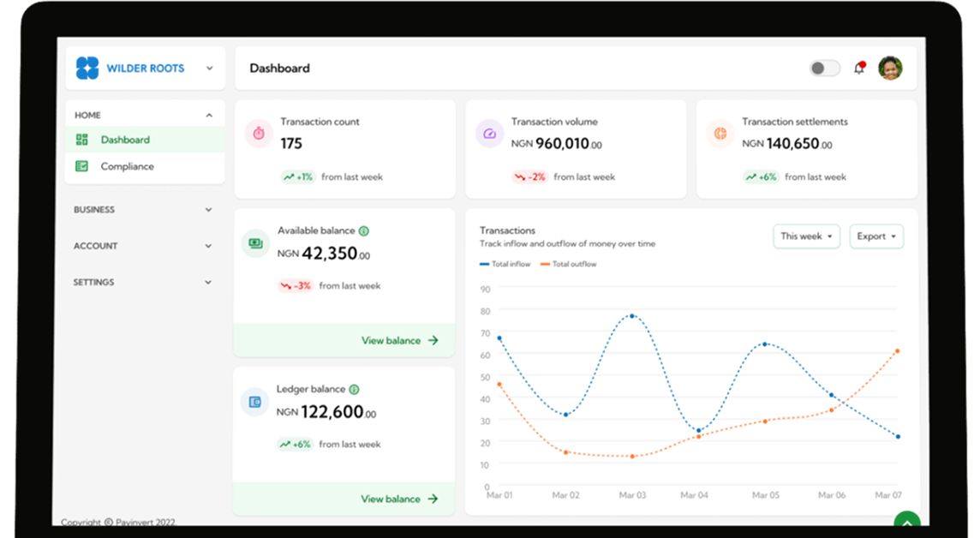Click the Transaction count stopwatch icon
The width and height of the screenshot is (980, 538).
point(259,133)
